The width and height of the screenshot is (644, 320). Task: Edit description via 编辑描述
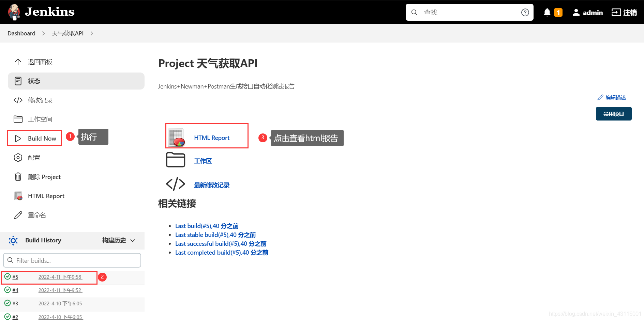[x=612, y=98]
